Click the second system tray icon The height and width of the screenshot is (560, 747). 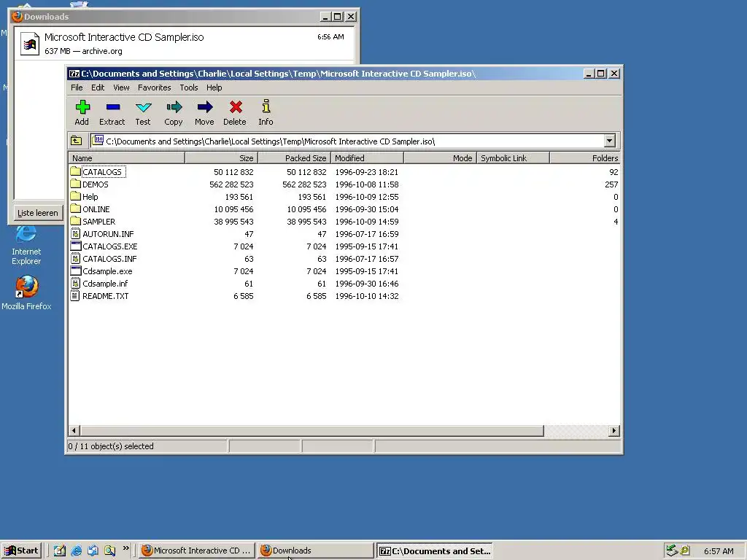(685, 551)
